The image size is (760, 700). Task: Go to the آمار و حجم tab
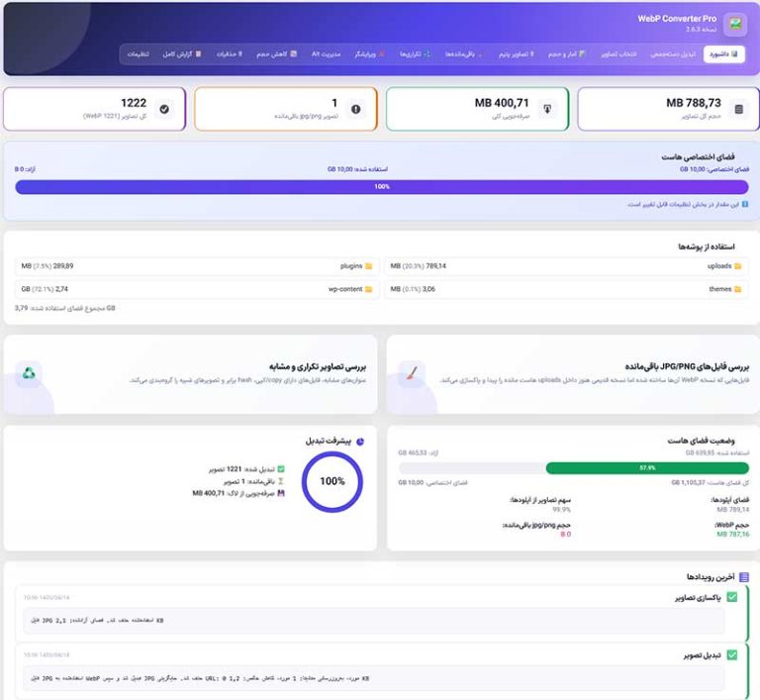pyautogui.click(x=567, y=54)
